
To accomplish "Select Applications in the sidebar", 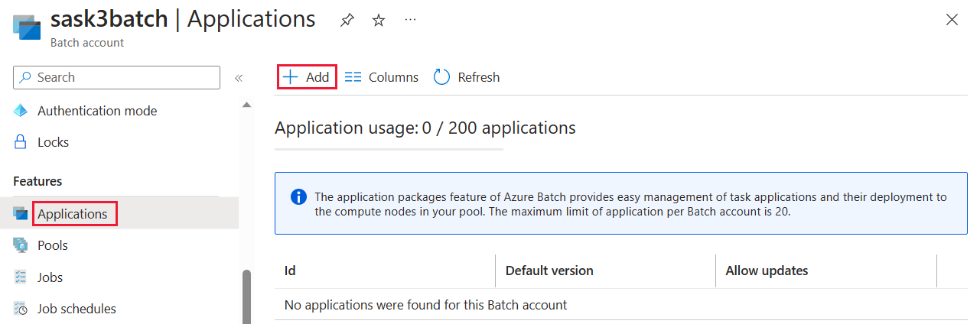I will pos(73,214).
